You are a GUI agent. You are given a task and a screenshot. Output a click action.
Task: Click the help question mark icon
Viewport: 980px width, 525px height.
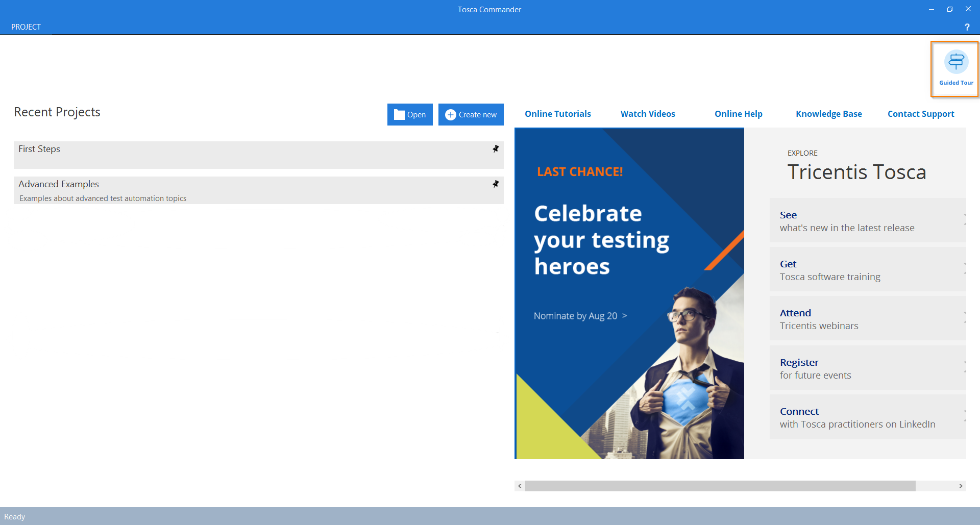click(x=967, y=27)
